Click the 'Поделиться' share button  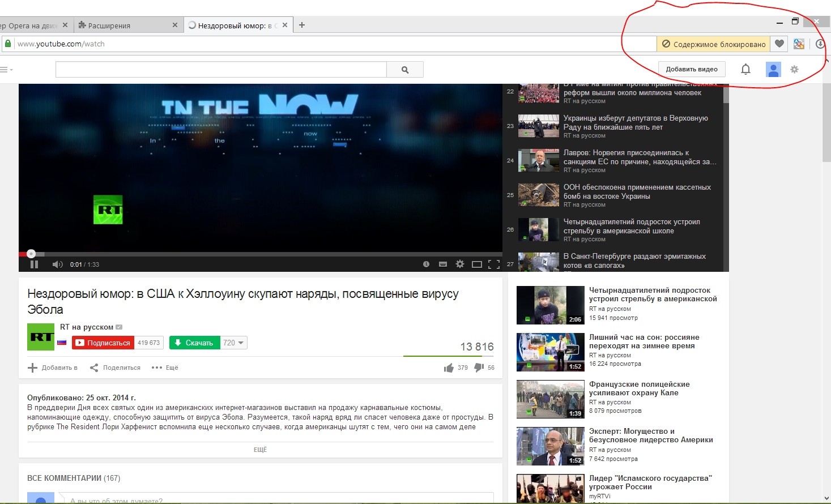click(116, 368)
